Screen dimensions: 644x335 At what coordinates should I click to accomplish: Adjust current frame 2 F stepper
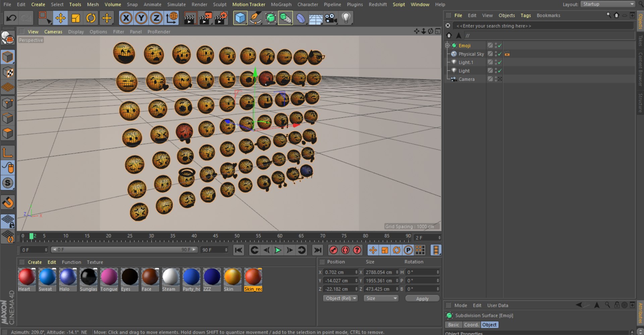coord(439,238)
